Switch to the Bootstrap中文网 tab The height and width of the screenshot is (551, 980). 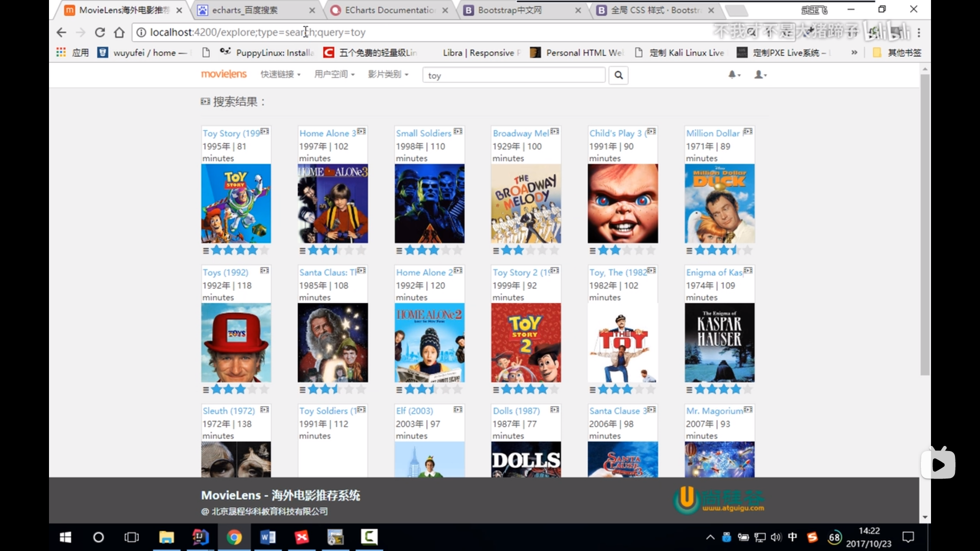click(x=521, y=10)
